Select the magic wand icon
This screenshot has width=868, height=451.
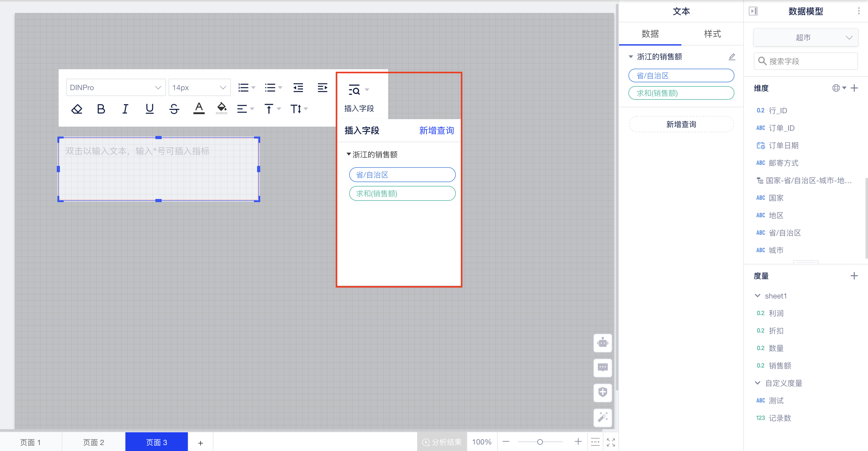pos(602,418)
